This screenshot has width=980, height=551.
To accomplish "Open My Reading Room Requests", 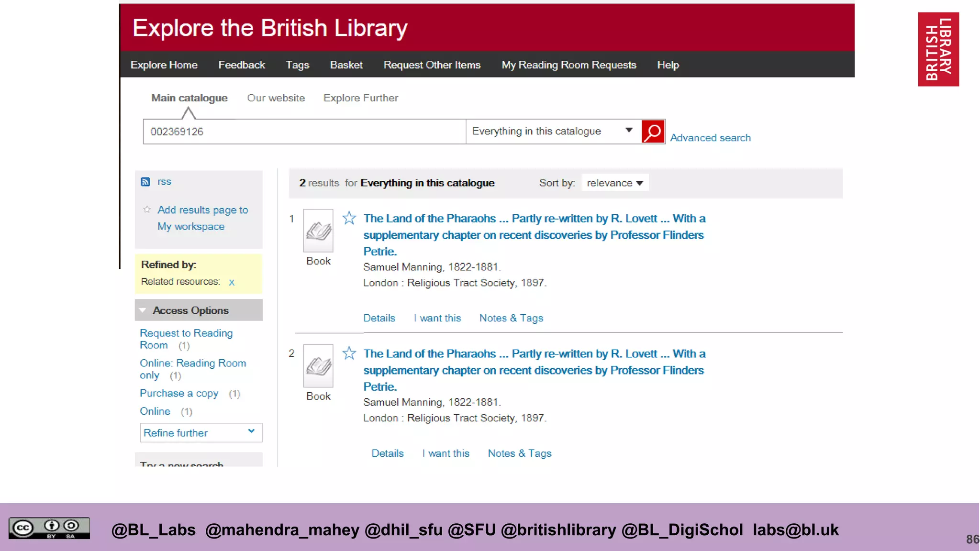I will [x=569, y=65].
